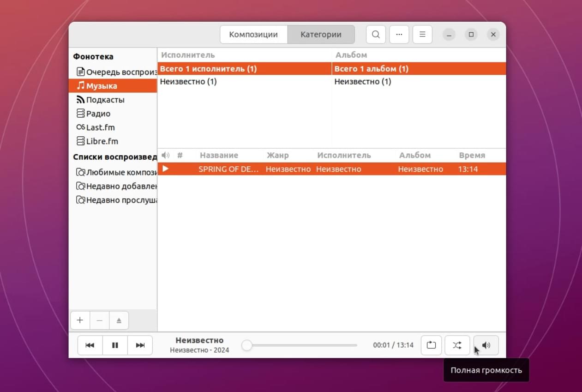Image resolution: width=582 pixels, height=392 pixels.
Task: Maximize the Rhythmbox window
Action: coord(471,35)
